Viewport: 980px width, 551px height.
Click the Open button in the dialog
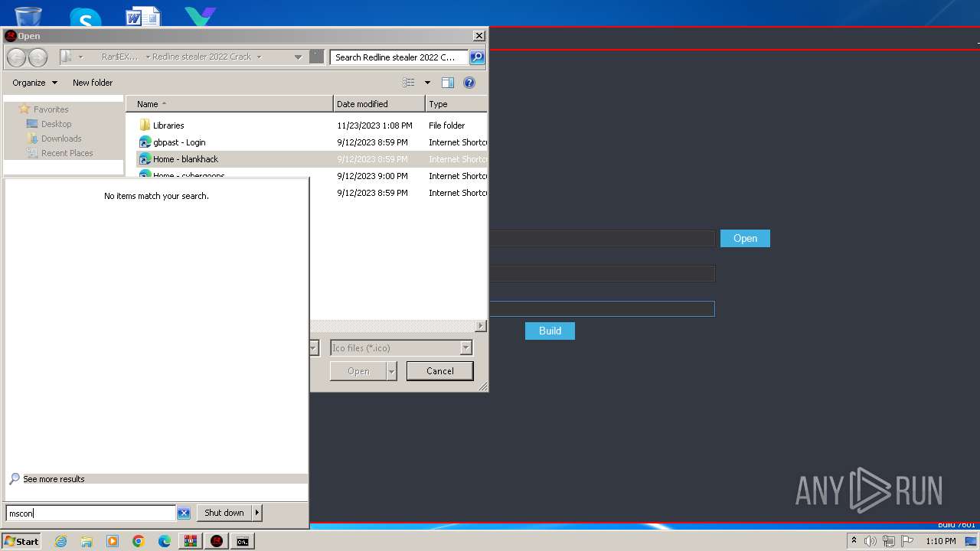point(358,371)
